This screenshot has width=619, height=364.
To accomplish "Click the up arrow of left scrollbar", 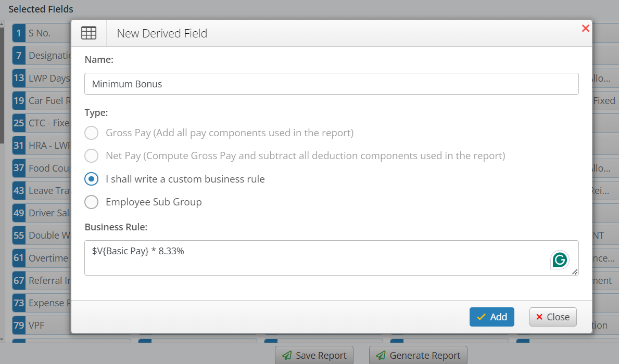I will point(2,24).
